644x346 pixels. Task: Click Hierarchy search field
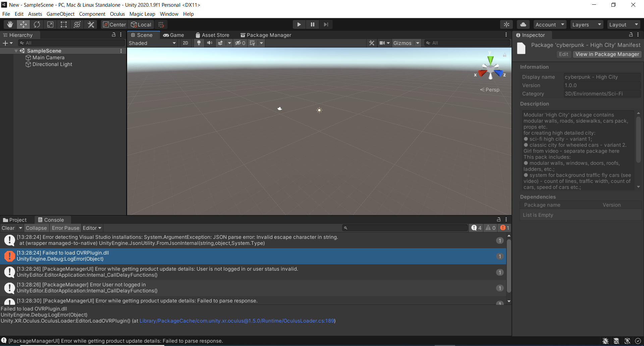(72, 43)
